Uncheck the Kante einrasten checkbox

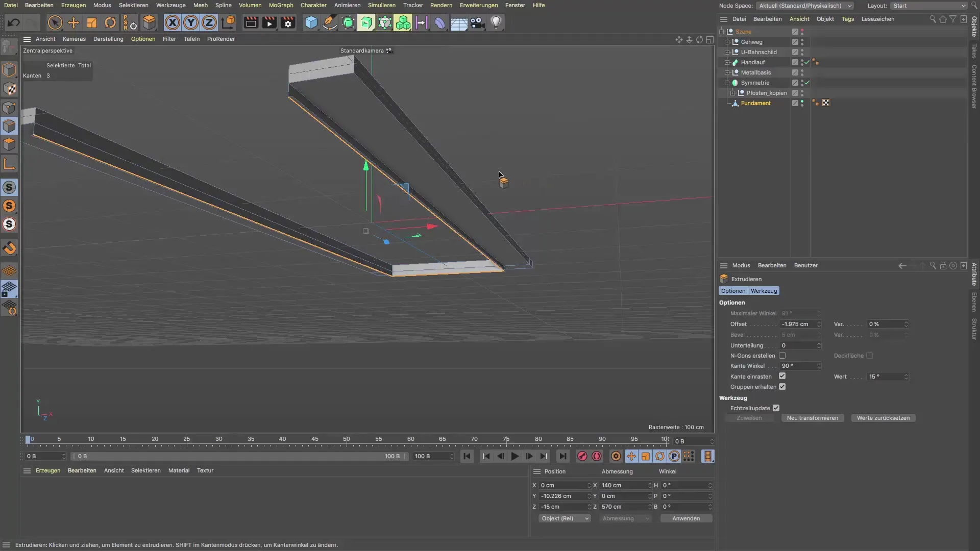tap(782, 377)
